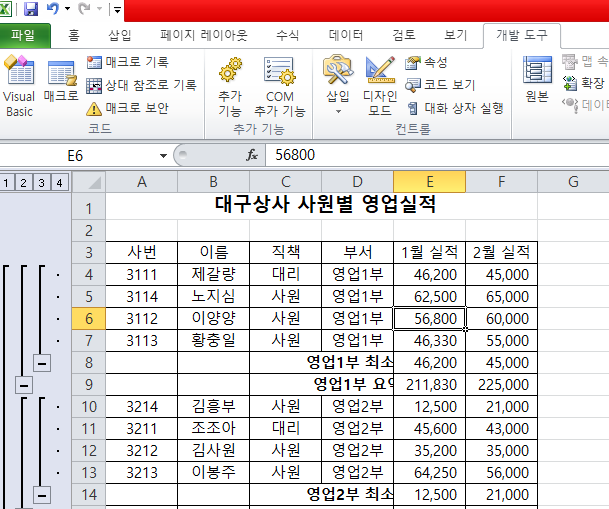
Task: Switch to the 홈 tab
Action: pyautogui.click(x=74, y=36)
